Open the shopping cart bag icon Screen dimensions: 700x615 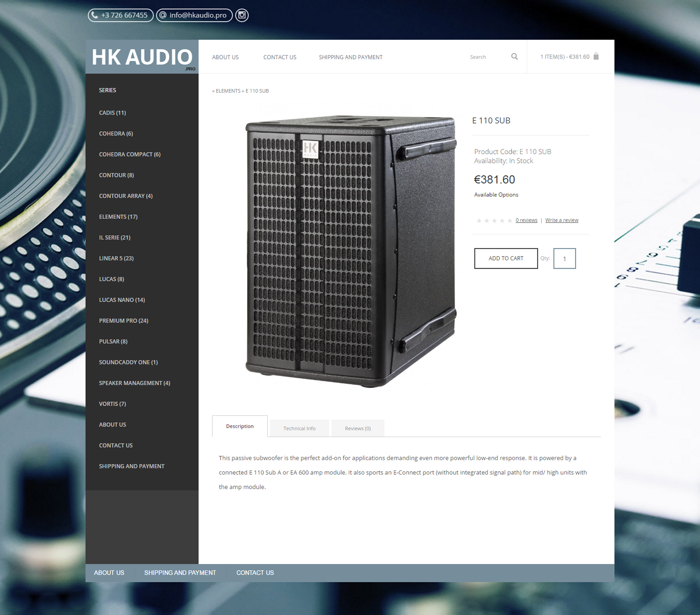[x=596, y=56]
